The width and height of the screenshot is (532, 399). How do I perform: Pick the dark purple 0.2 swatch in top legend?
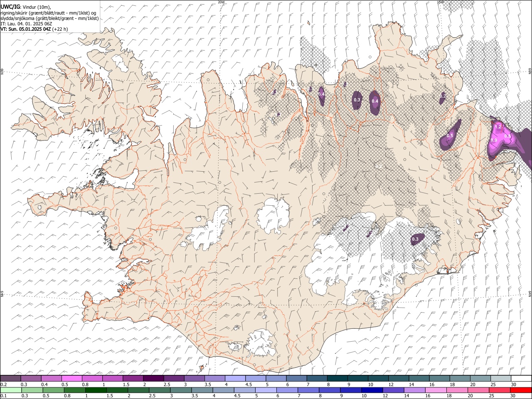pos(10,379)
